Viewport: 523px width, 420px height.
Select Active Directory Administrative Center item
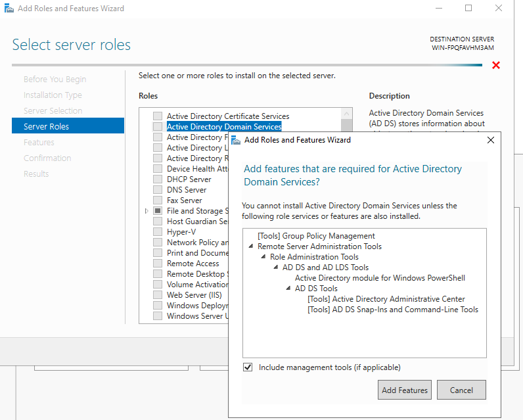pyautogui.click(x=386, y=299)
